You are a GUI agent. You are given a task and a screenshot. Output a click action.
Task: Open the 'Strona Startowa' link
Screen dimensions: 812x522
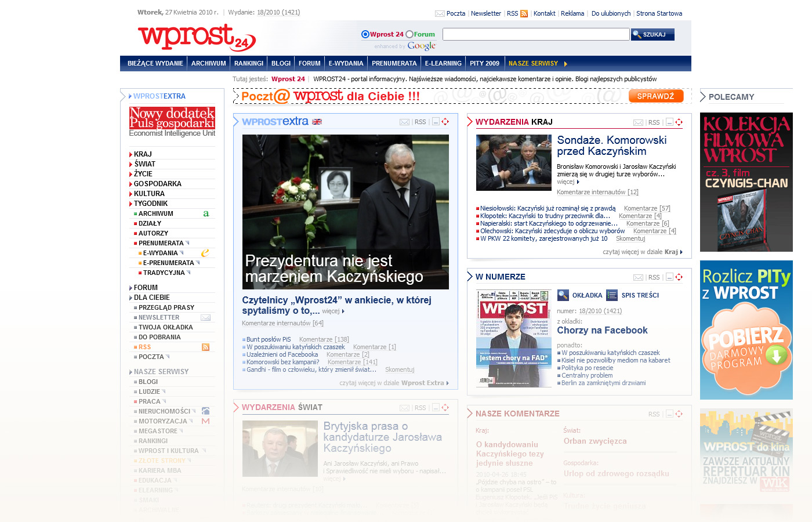[659, 13]
